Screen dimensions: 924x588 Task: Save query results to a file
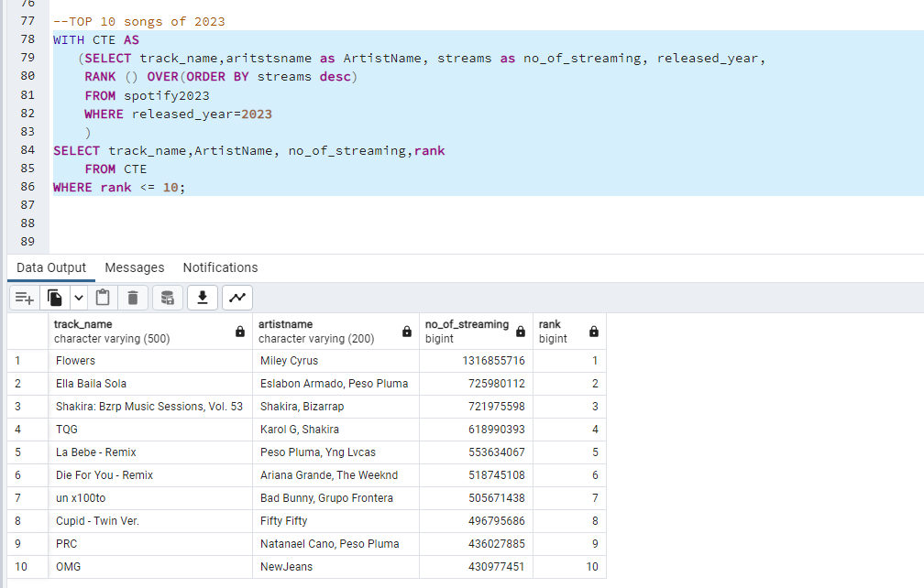point(203,298)
